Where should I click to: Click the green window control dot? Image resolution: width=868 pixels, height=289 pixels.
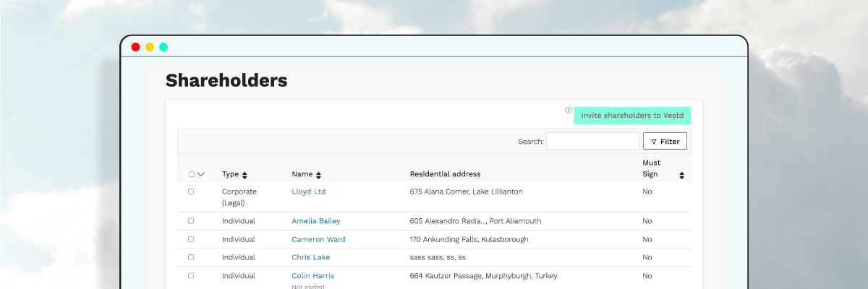(163, 47)
